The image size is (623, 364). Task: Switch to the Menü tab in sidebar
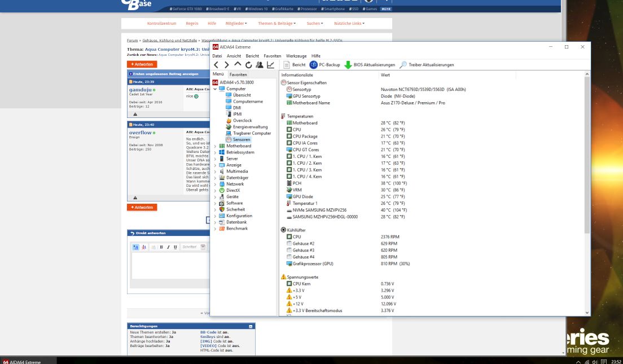click(x=218, y=74)
